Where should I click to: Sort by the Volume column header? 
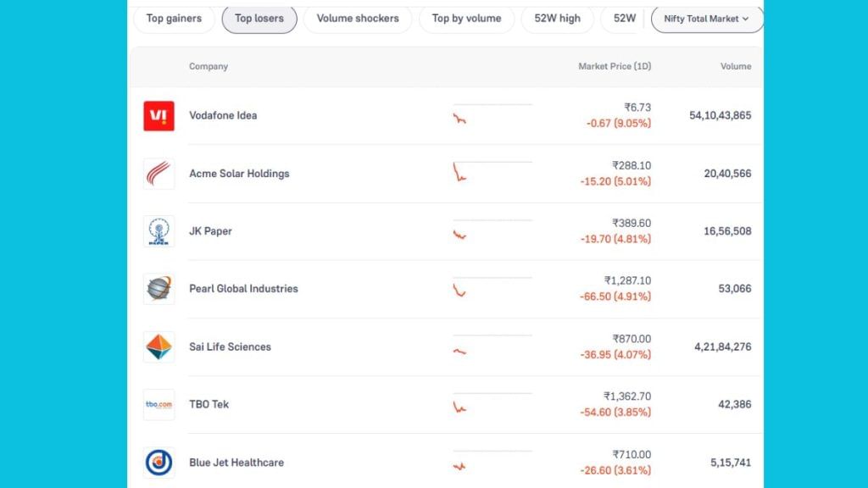pyautogui.click(x=736, y=66)
